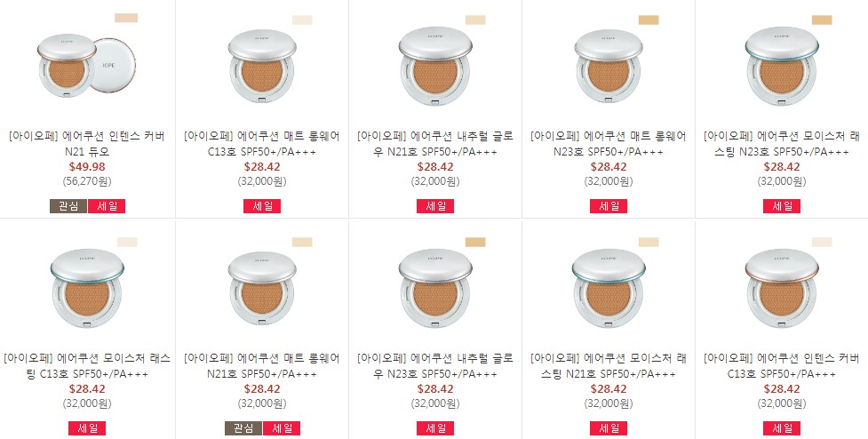This screenshot has height=439, width=868.
Task: Open the 매트 롱웨어 C13호 product title link
Action: 262,144
